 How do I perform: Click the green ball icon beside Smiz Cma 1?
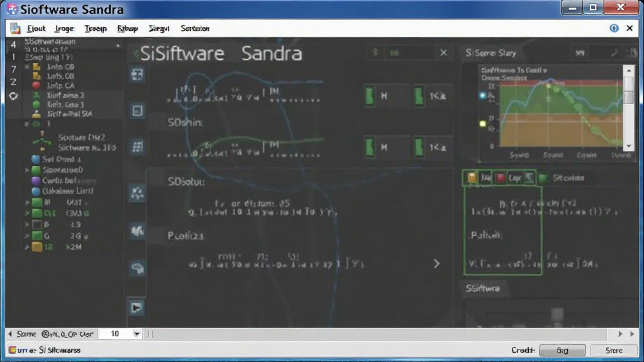[36, 105]
